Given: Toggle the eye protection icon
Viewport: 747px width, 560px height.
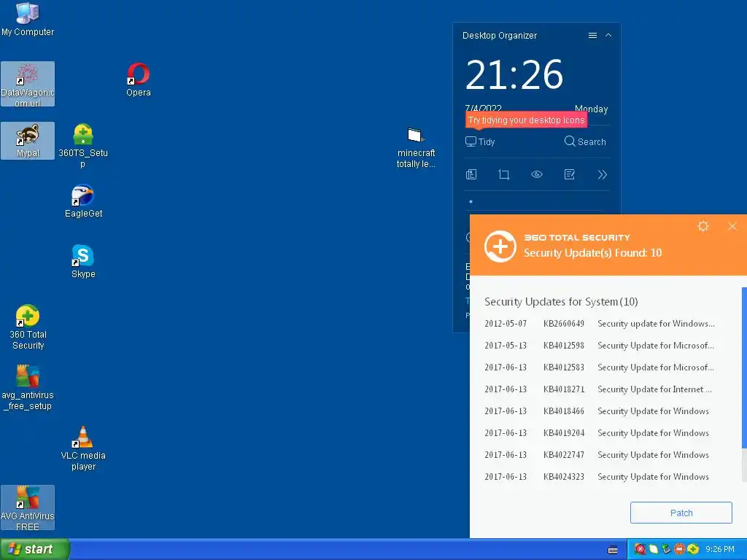Looking at the screenshot, I should [x=537, y=174].
